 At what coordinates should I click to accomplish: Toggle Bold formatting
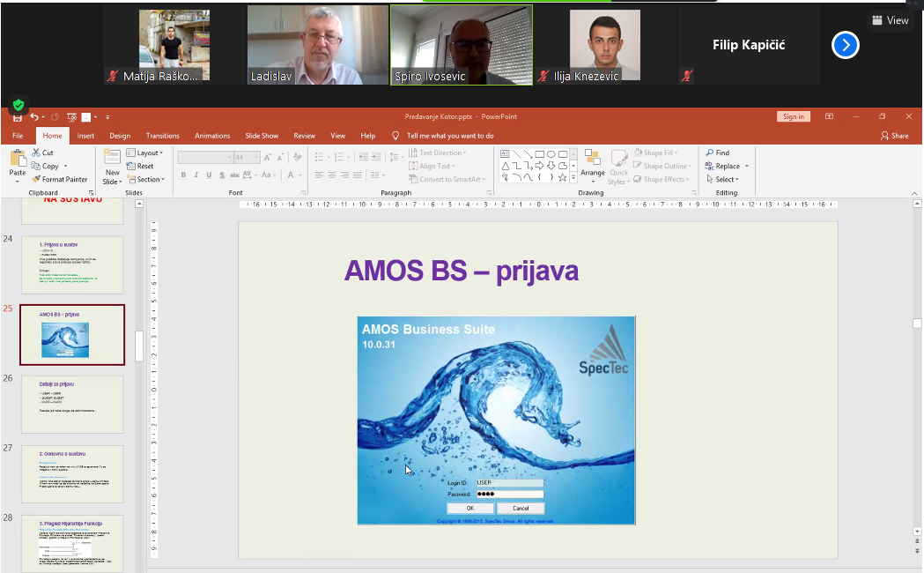coord(183,175)
